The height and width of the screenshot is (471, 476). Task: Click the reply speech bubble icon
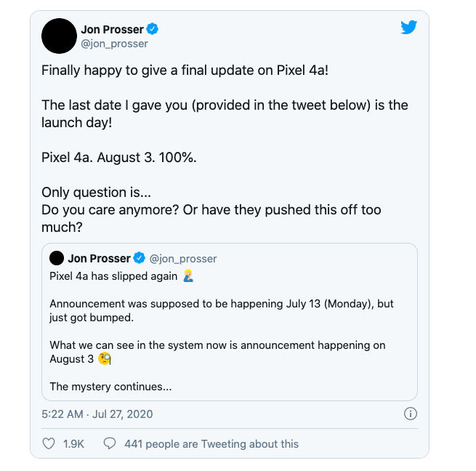click(110, 443)
